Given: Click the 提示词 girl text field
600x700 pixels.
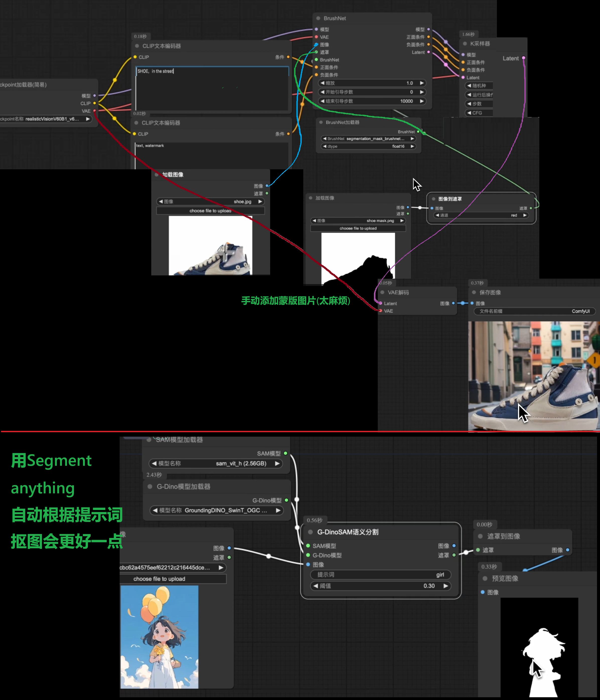Looking at the screenshot, I should click(381, 575).
